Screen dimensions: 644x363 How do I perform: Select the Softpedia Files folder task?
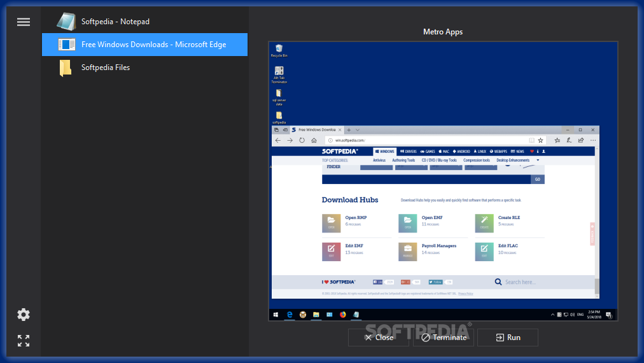144,68
